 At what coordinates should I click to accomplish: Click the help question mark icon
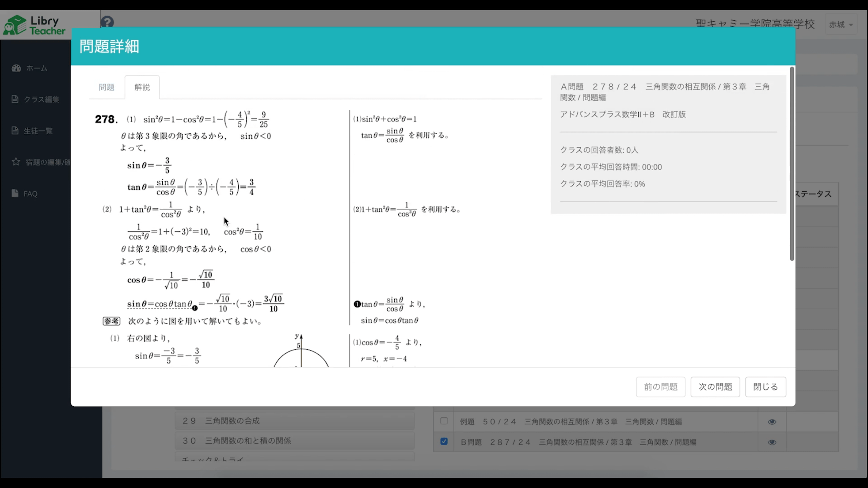(x=107, y=22)
